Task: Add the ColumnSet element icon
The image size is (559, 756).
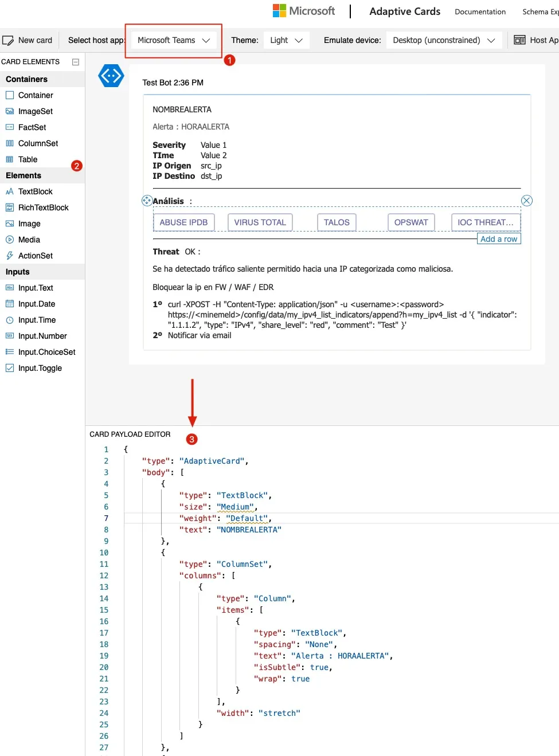Action: [10, 143]
